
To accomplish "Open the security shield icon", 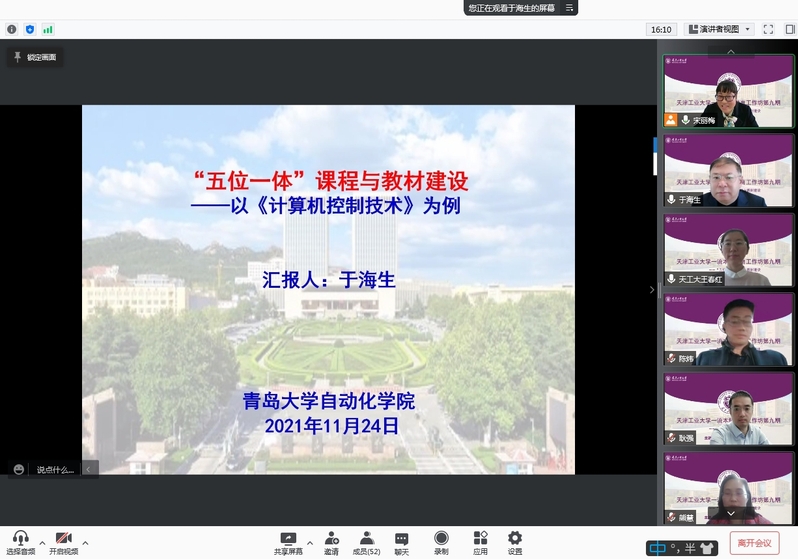I will pos(30,30).
